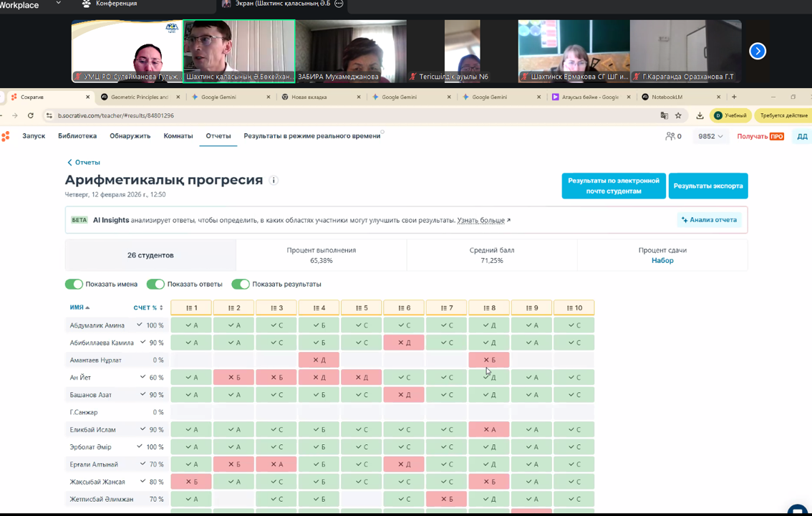Viewport: 812px width, 516px height.
Task: Disable the Показать ответы toggle
Action: tap(155, 285)
